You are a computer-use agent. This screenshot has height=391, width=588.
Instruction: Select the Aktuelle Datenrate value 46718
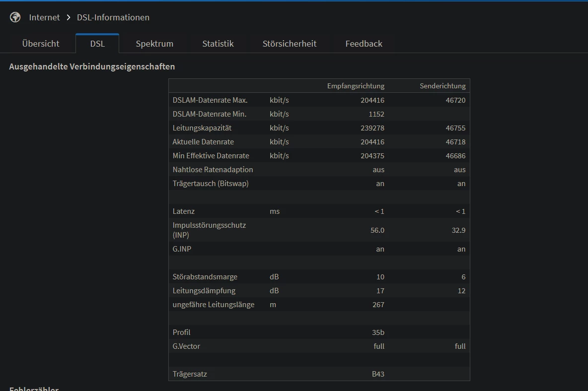[x=455, y=142]
